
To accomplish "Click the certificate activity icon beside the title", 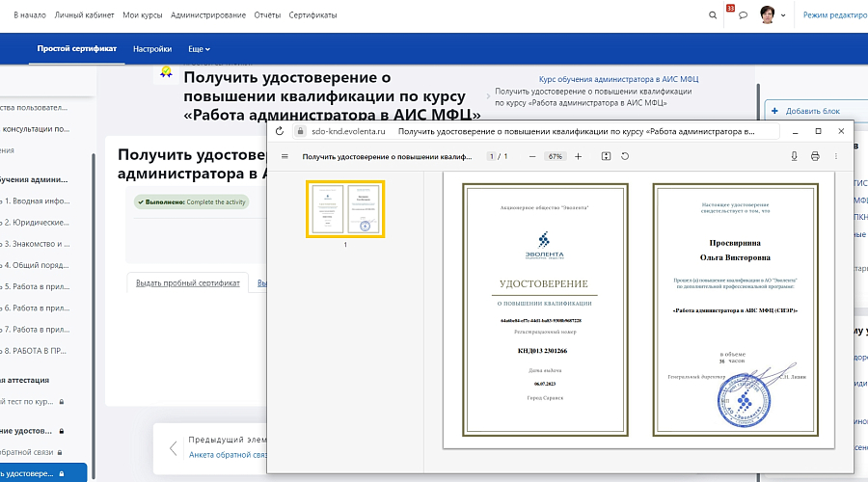I will [x=166, y=72].
